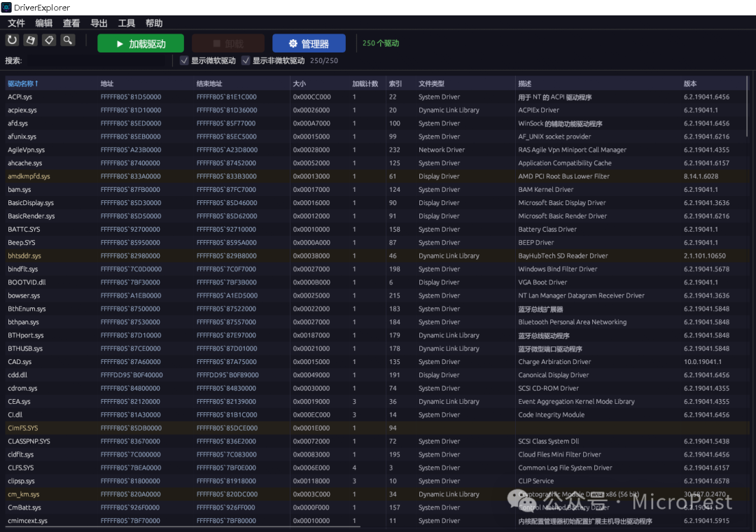Sort by the 大小 column header
This screenshot has height=532, width=756.
click(x=320, y=83)
